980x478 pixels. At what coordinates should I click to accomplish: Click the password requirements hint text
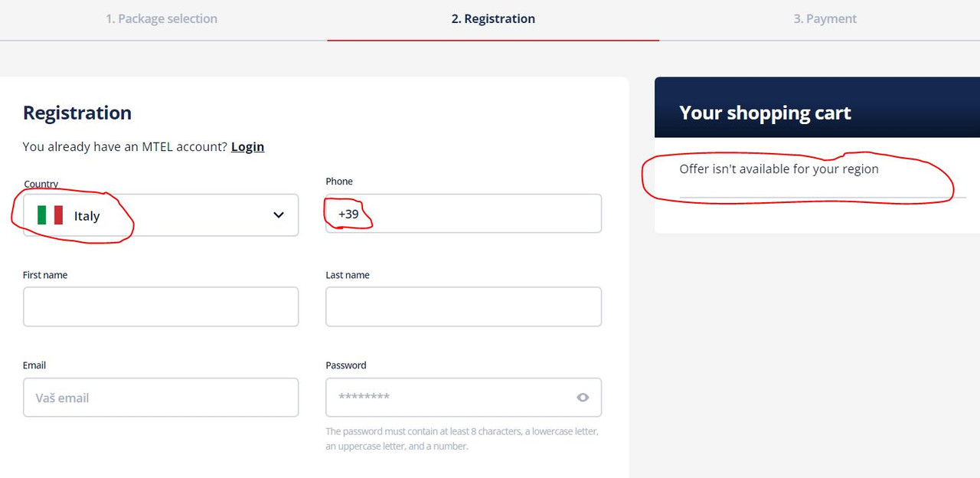[462, 439]
